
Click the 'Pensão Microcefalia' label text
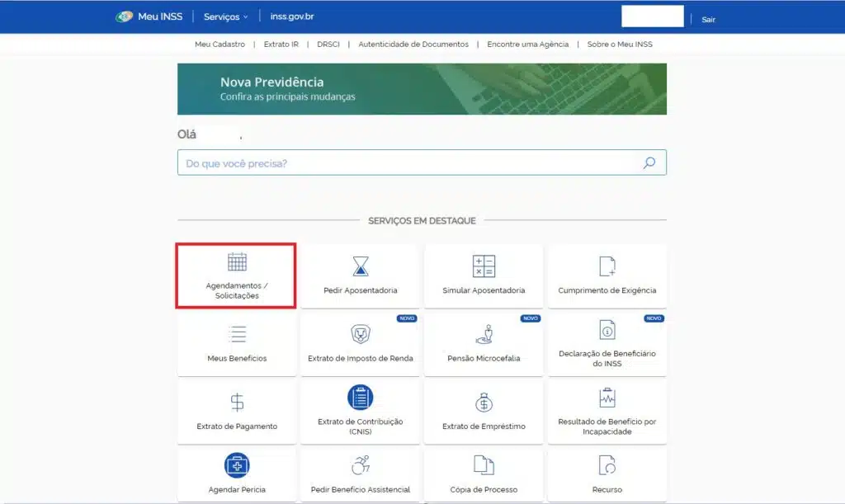pos(484,358)
